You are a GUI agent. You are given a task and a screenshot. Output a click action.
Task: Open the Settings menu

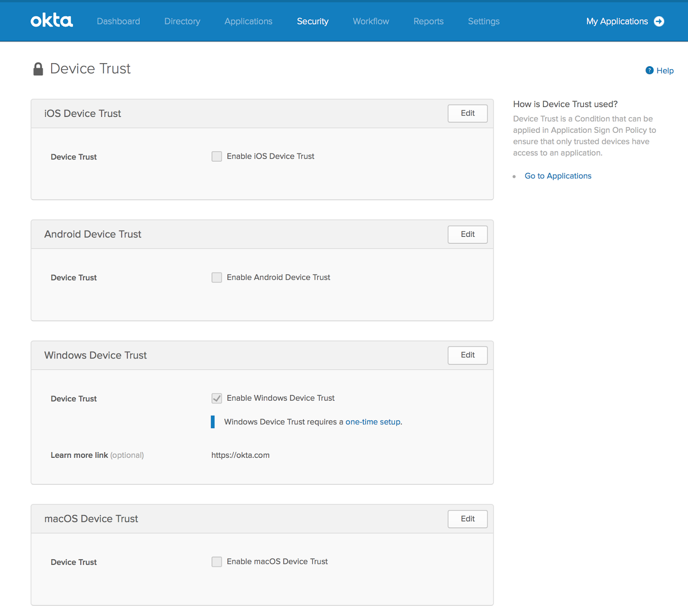click(484, 21)
